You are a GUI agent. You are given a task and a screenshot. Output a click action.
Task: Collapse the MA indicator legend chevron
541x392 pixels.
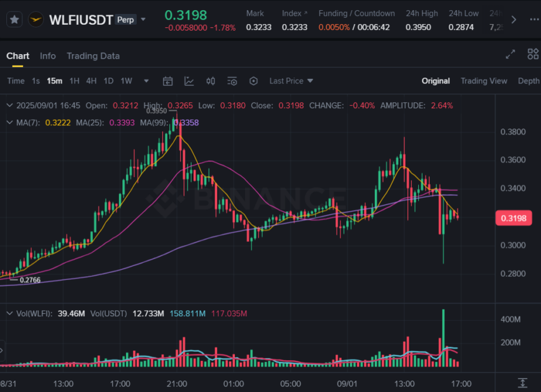point(10,122)
